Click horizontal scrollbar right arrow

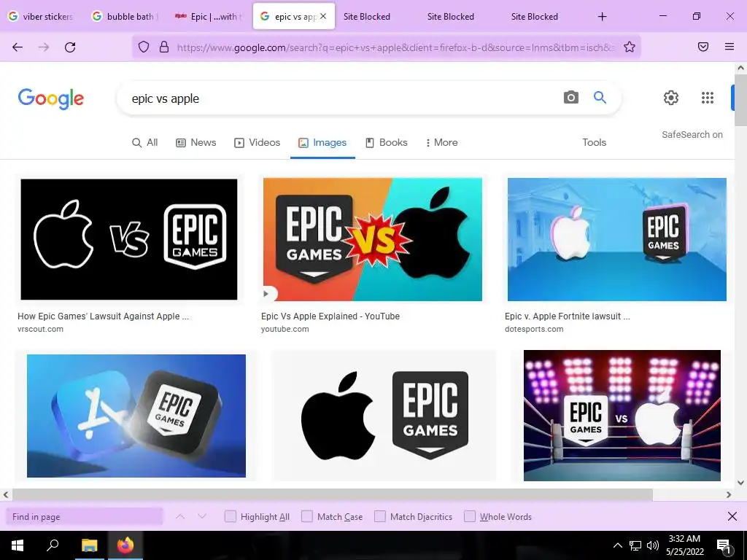coord(729,495)
